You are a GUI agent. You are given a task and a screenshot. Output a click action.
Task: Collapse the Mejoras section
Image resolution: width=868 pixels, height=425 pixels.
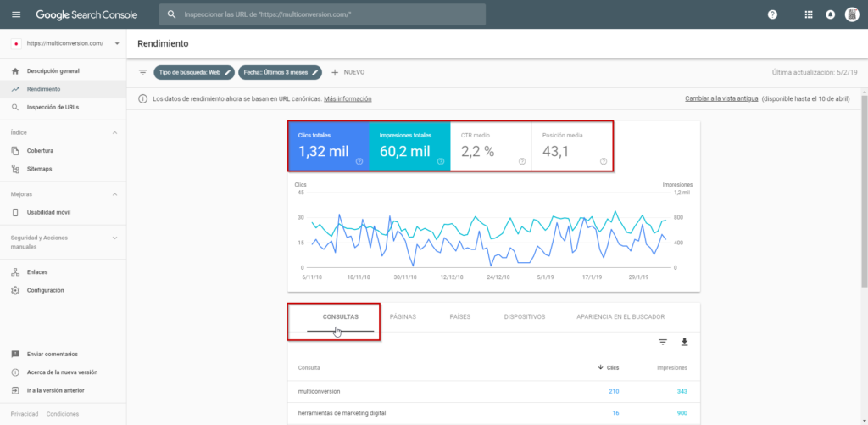(x=115, y=194)
